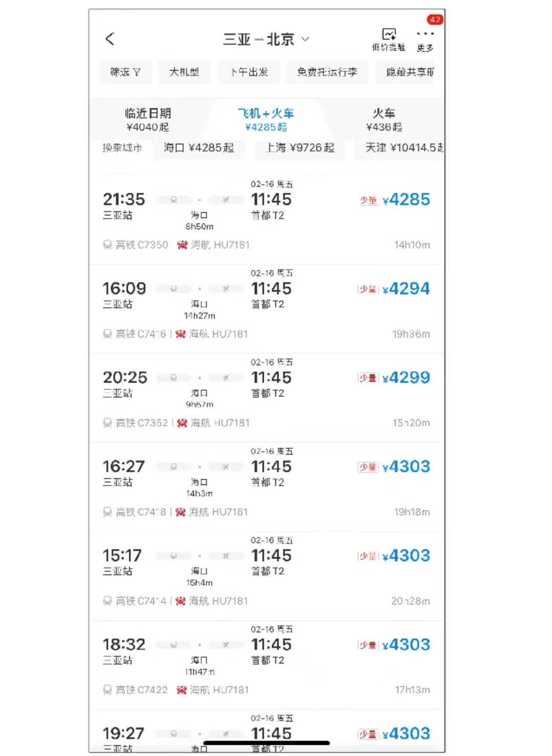Toggle the 下午出发 afternoon departure filter
Image resolution: width=552 pixels, height=756 pixels.
(249, 72)
